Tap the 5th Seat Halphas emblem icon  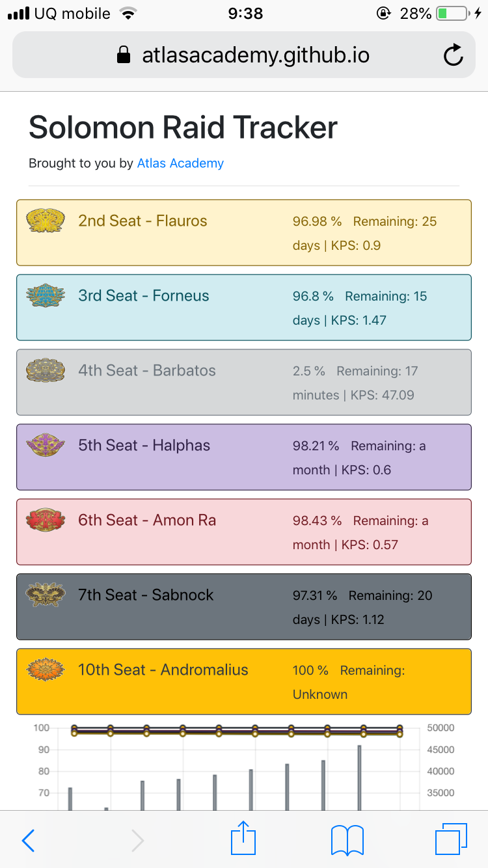(x=46, y=445)
